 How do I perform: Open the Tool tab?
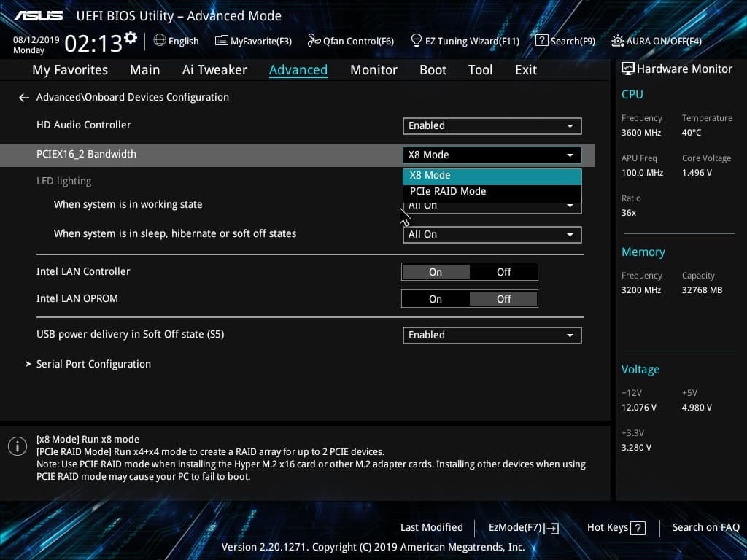tap(480, 70)
